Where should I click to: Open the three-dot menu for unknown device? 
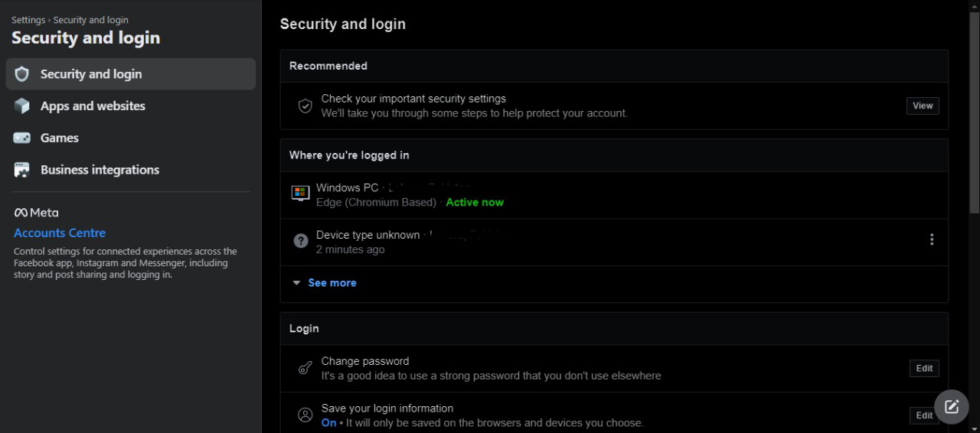pos(932,239)
